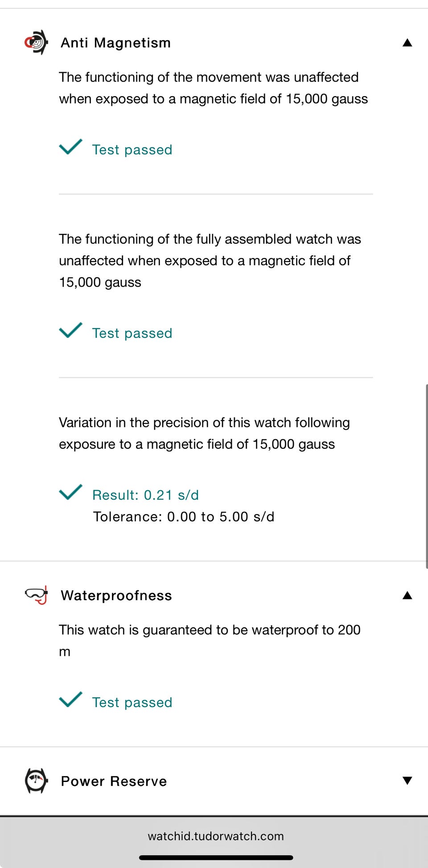This screenshot has height=868, width=428.
Task: Click checkmark beside waterproof 200 m test
Action: (70, 700)
